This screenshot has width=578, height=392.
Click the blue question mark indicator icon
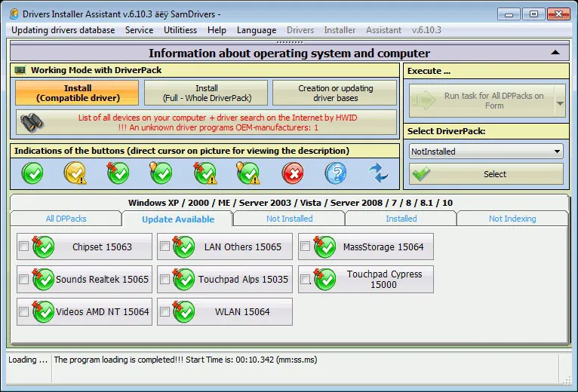click(x=336, y=173)
